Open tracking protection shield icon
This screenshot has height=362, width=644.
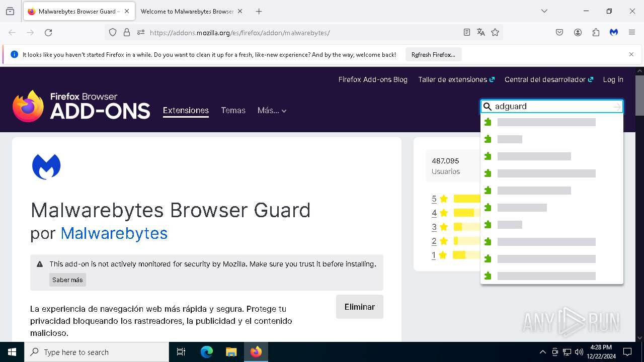click(113, 33)
